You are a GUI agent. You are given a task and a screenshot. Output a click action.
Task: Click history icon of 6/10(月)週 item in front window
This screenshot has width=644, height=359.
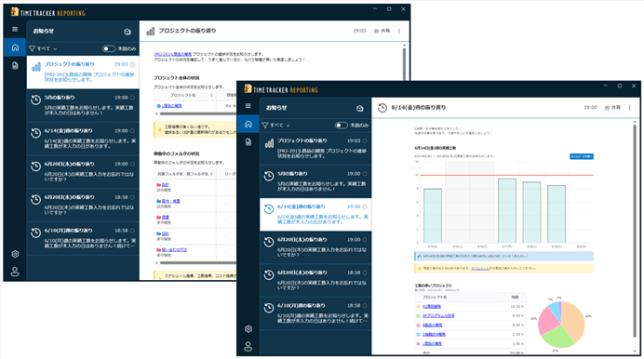tap(269, 308)
